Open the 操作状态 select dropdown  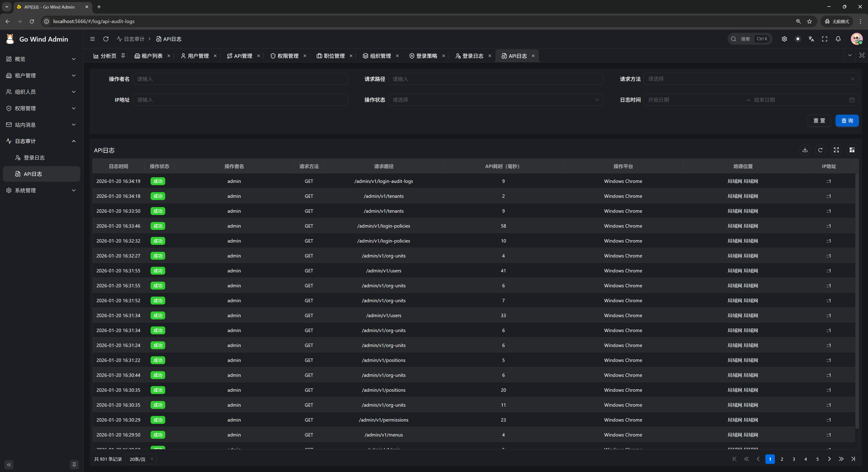coord(496,100)
